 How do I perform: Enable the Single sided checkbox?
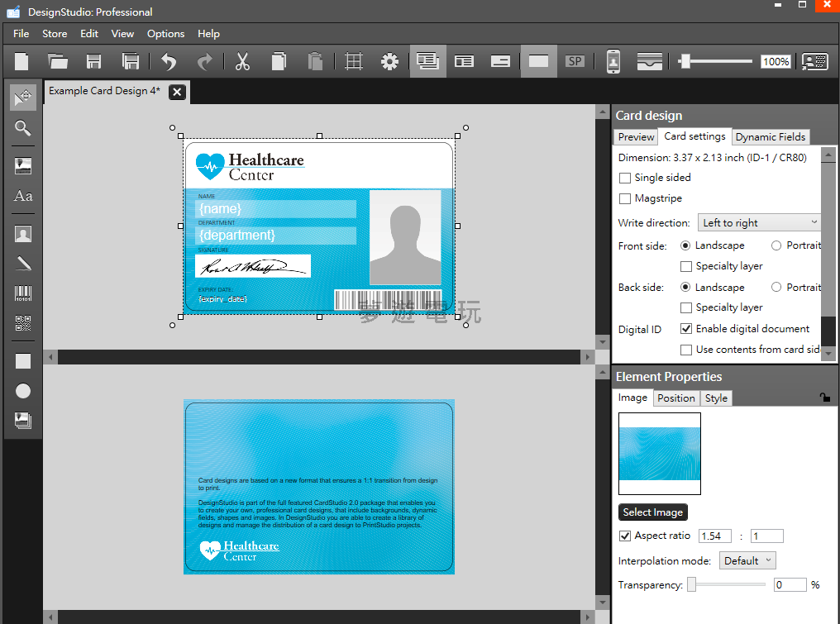[626, 178]
